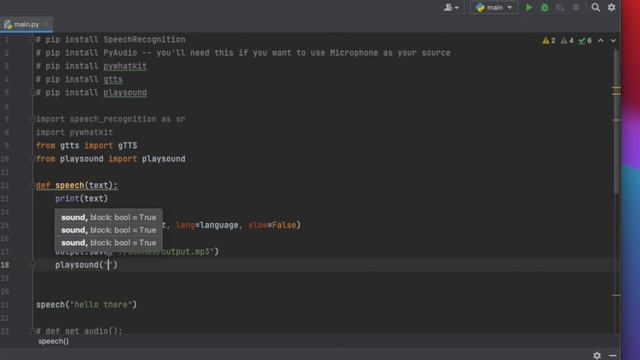The height and width of the screenshot is (360, 640).
Task: Click line number 18 in the gutter
Action: pos(5,265)
